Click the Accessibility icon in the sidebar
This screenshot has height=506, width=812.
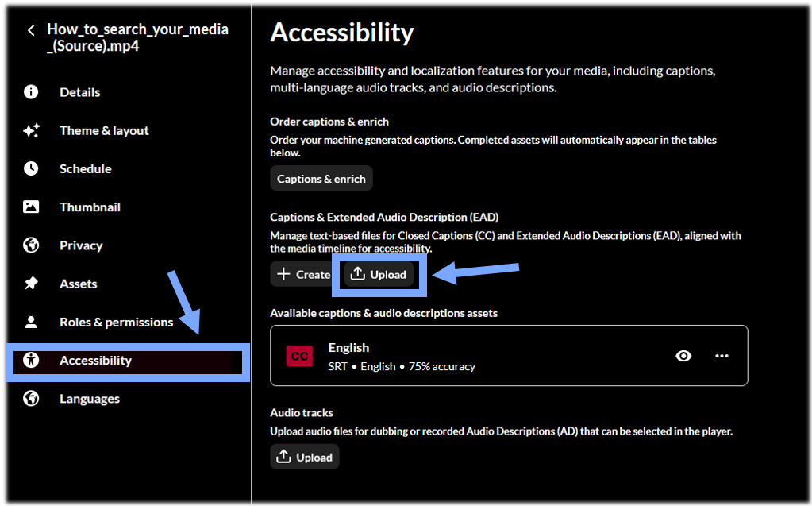click(x=31, y=360)
